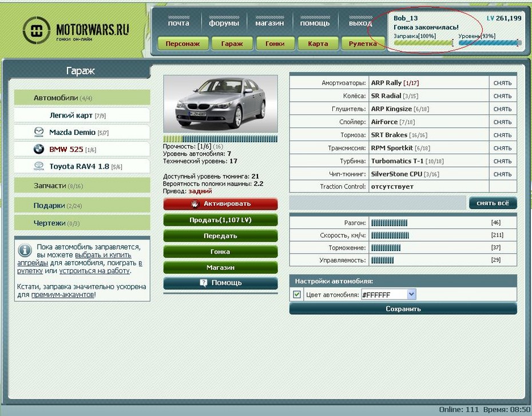
Task: Click the Помощь button under car
Action: 221,283
